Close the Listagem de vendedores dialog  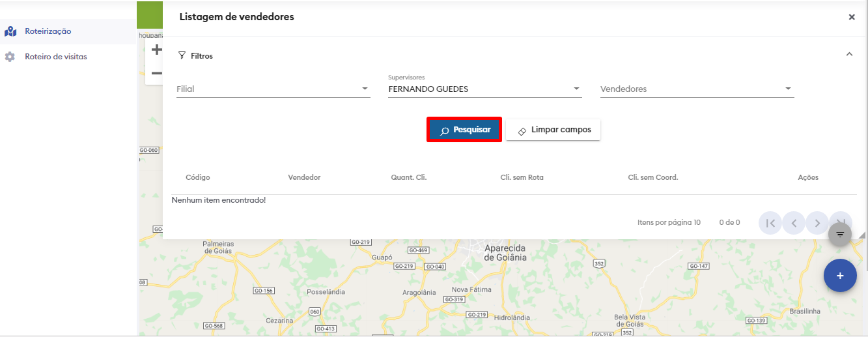pyautogui.click(x=852, y=18)
